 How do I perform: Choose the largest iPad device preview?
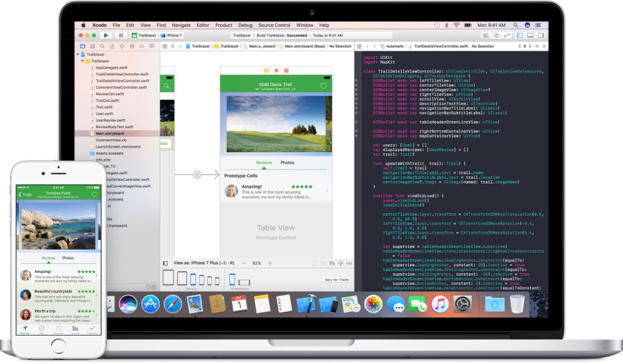coord(168,278)
